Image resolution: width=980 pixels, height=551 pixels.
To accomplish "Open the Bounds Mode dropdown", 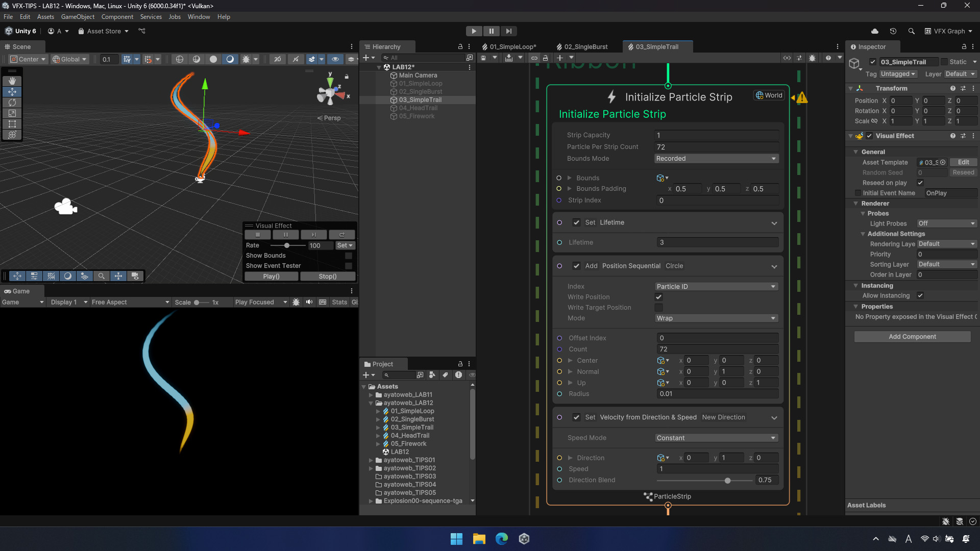I will point(716,159).
